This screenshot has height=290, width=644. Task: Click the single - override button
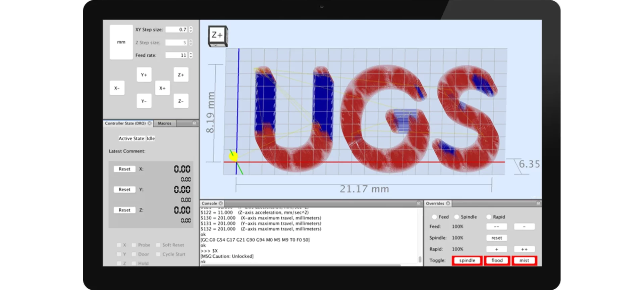pos(524,227)
